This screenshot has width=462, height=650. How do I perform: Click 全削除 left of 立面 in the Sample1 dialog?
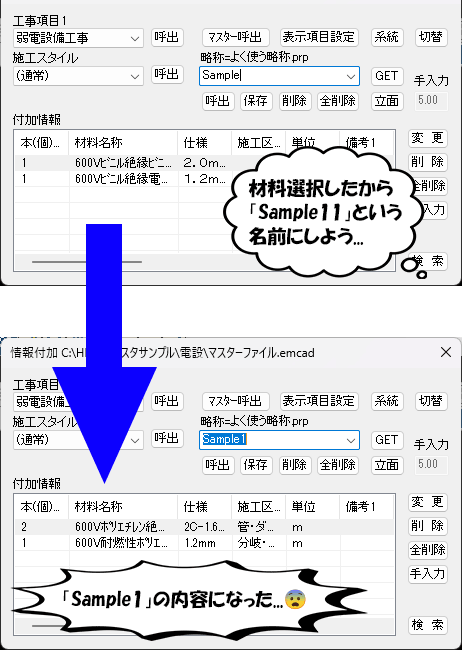(x=338, y=465)
